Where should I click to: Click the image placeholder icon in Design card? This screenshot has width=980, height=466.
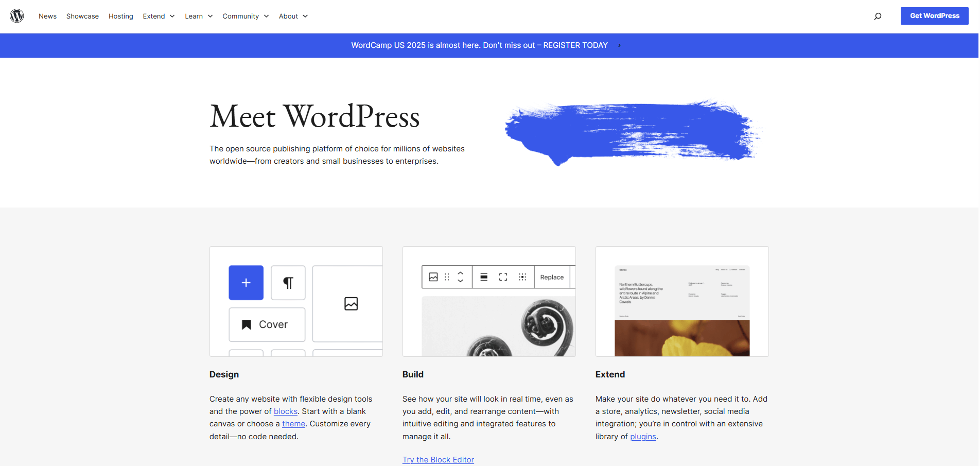click(351, 304)
